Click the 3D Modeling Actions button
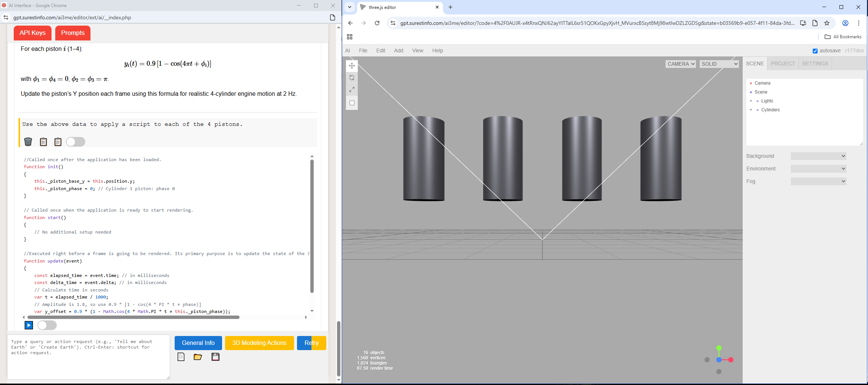868x385 pixels. click(x=259, y=343)
